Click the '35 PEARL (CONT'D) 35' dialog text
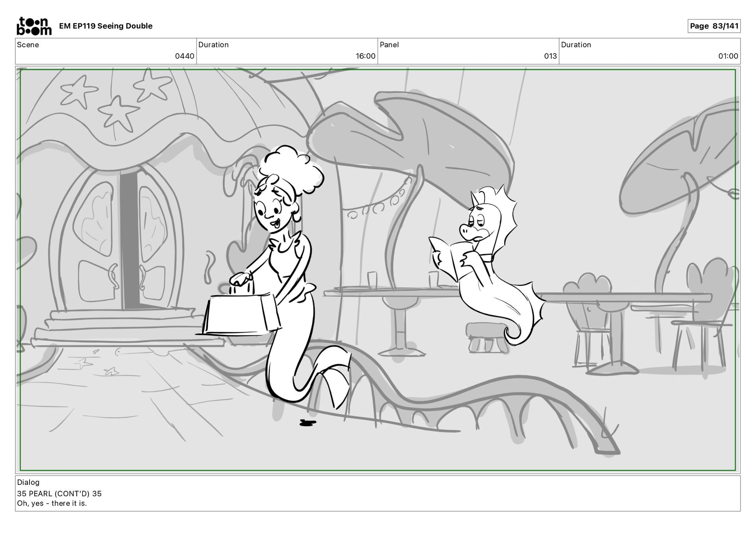 (59, 493)
